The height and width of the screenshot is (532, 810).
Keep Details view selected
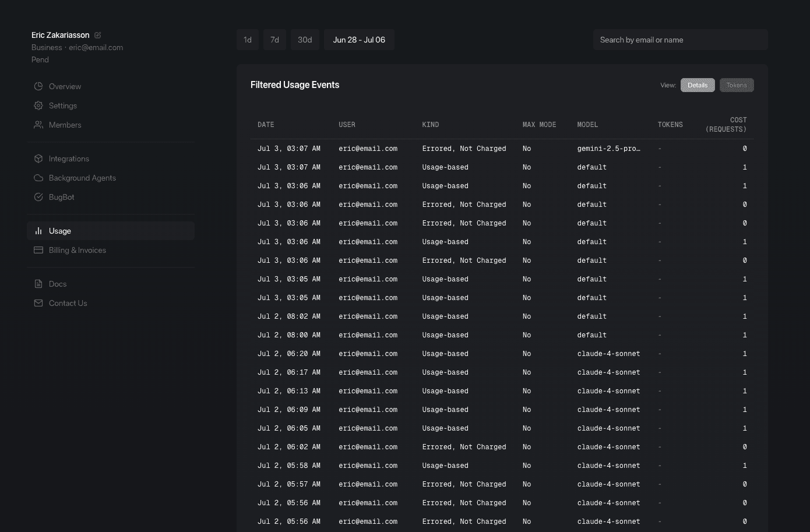pos(698,85)
